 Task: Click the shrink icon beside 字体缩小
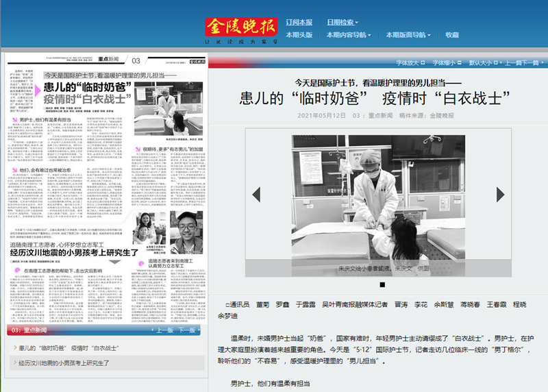[459, 62]
